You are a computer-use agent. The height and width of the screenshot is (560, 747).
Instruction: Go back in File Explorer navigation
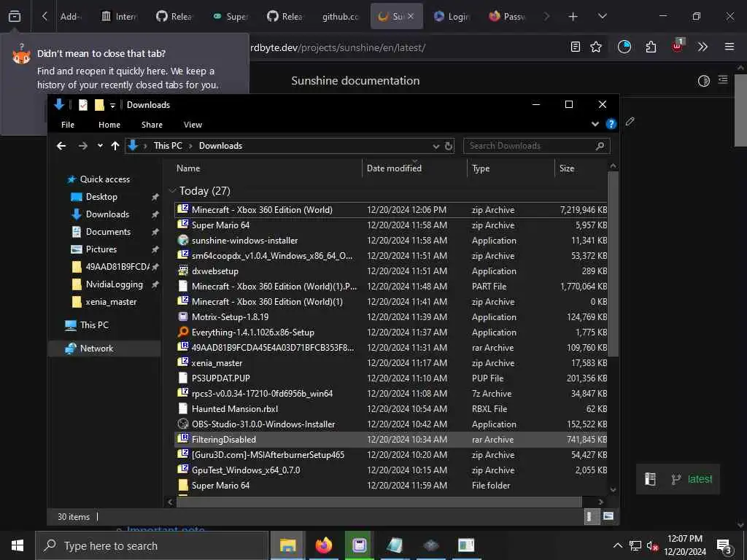tap(61, 146)
